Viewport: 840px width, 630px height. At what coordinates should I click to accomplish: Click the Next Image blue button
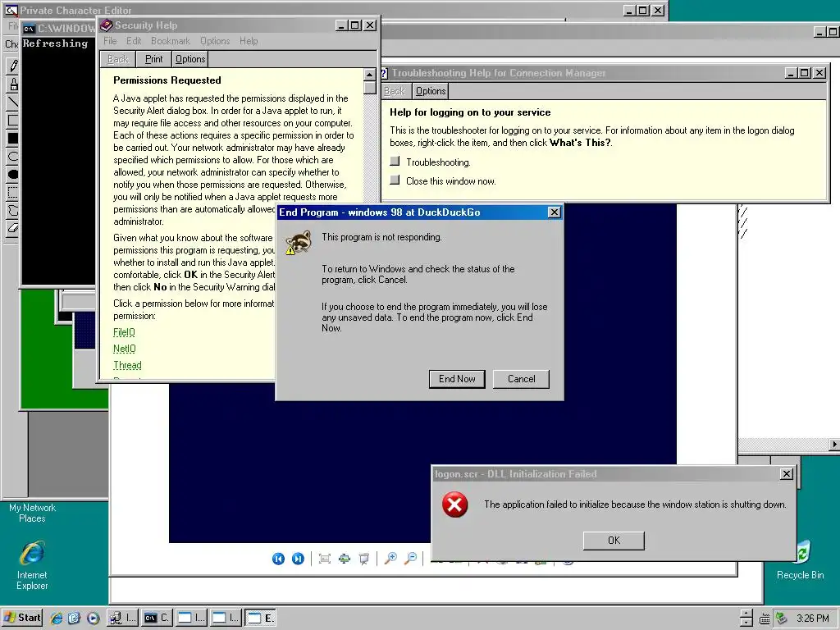coord(298,559)
